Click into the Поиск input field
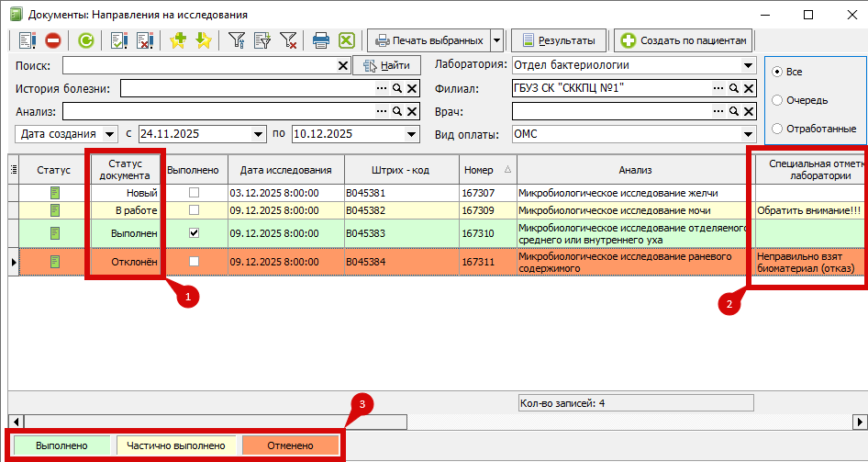The image size is (868, 462). [198, 65]
